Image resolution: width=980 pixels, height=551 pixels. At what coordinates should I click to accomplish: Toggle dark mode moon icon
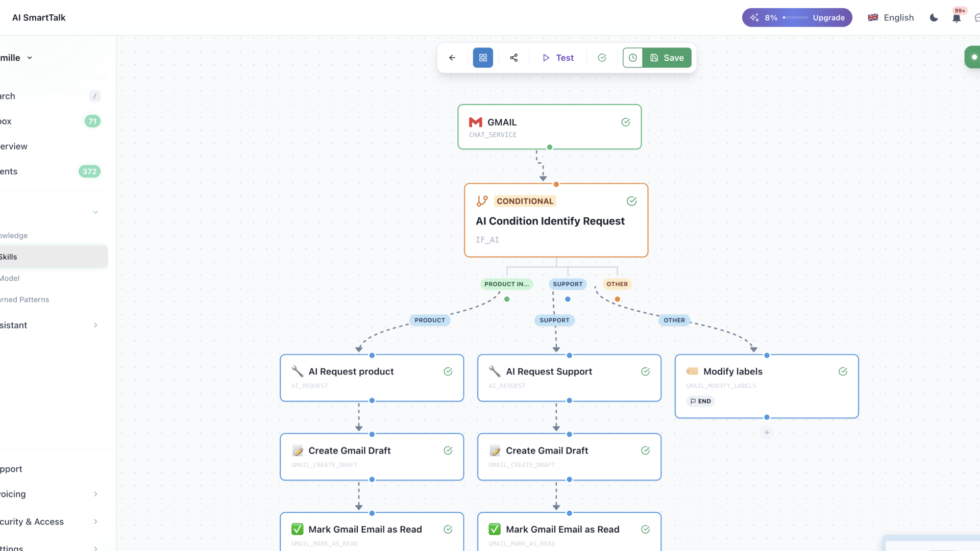click(x=934, y=17)
